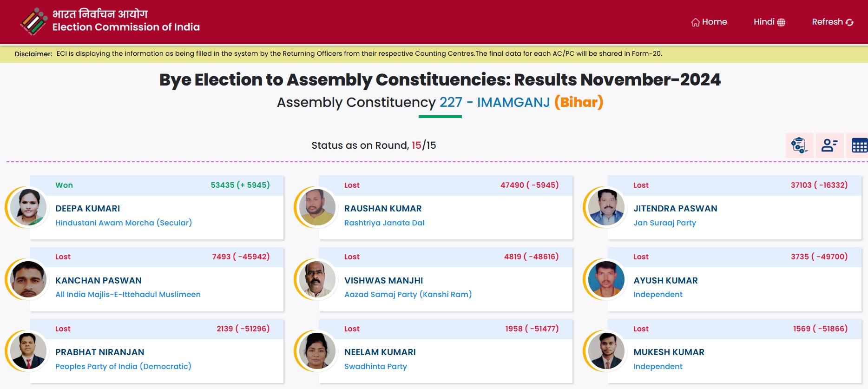Select the Kanchan Paswan candidate name

[99, 280]
